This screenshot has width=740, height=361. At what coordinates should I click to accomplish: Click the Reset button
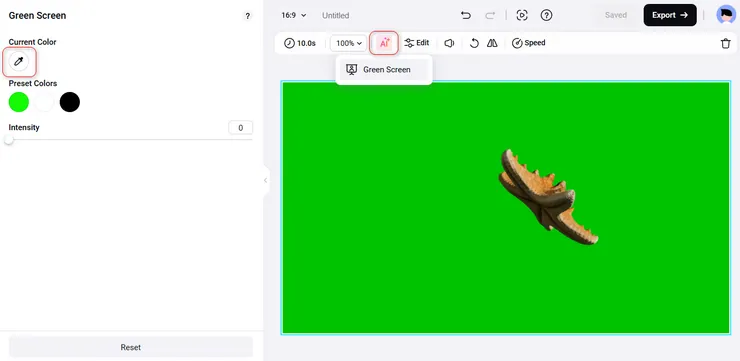coord(131,347)
